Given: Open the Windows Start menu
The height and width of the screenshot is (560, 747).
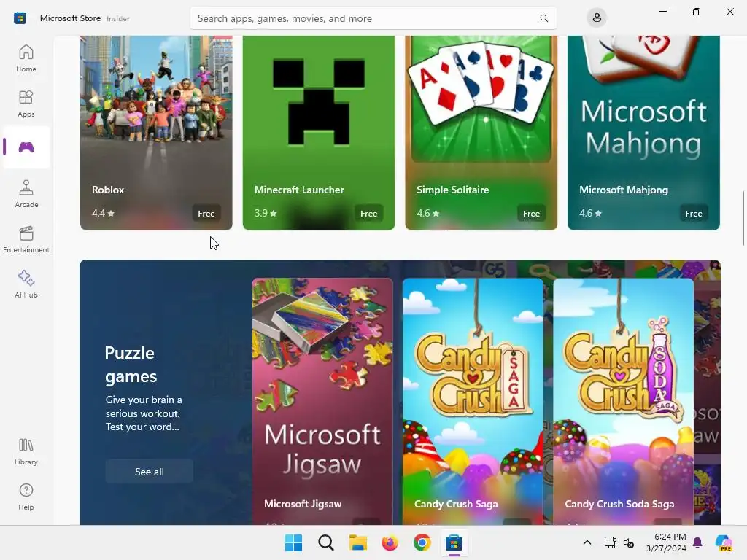Looking at the screenshot, I should coord(293,542).
